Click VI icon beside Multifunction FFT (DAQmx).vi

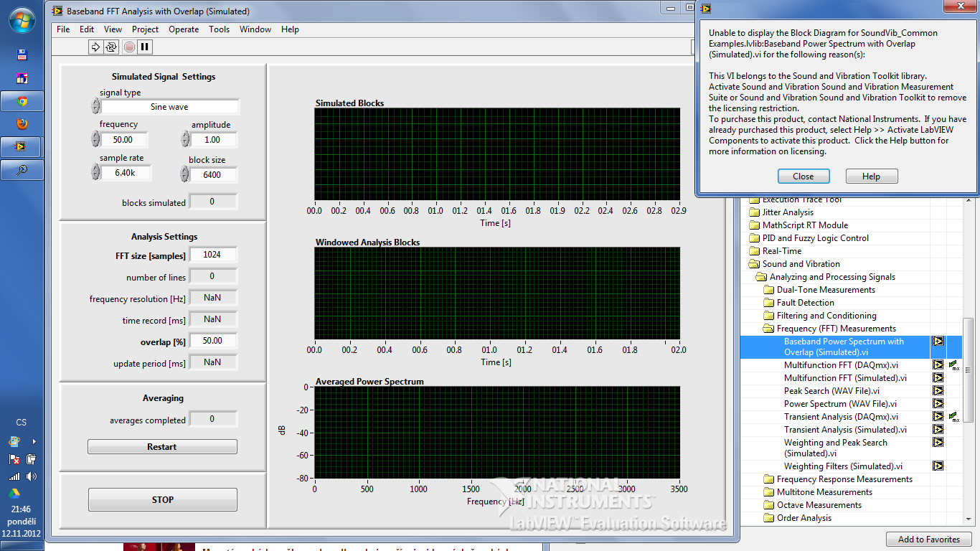[938, 365]
